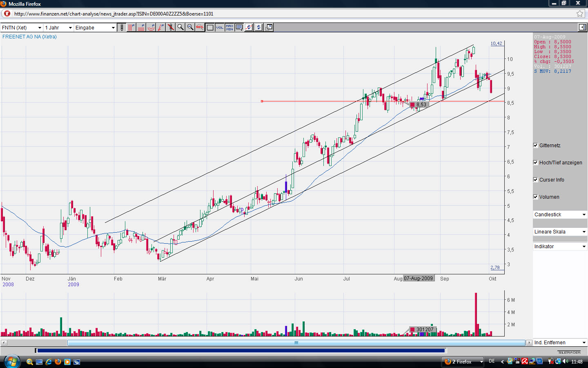Open the FNTN (Xet) symbol dropdown
This screenshot has width=588, height=368.
point(22,27)
